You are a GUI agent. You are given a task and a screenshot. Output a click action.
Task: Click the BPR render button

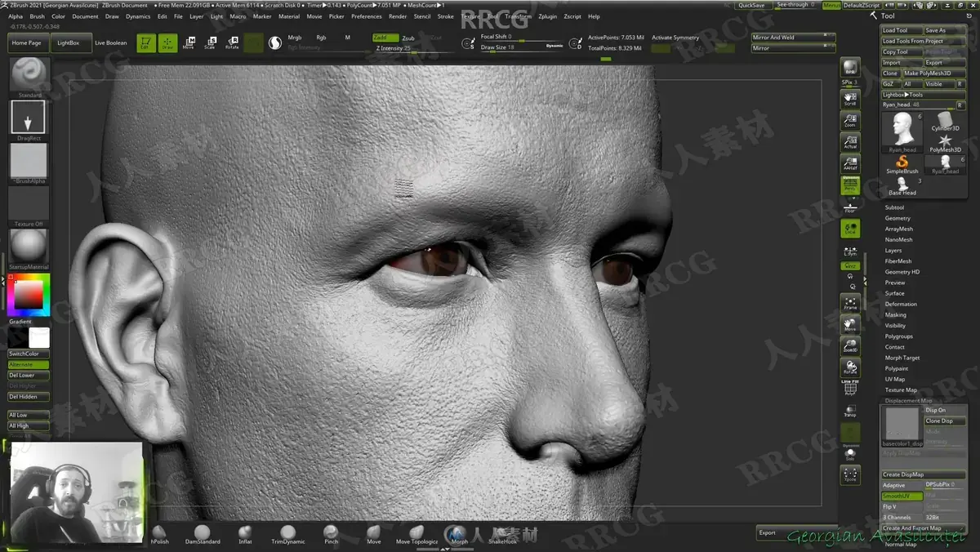coord(850,69)
